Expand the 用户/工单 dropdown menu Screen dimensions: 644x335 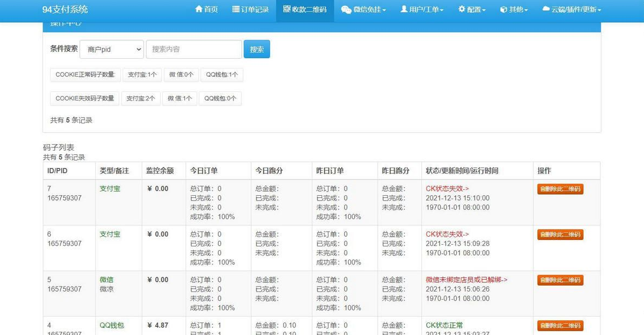(x=422, y=9)
